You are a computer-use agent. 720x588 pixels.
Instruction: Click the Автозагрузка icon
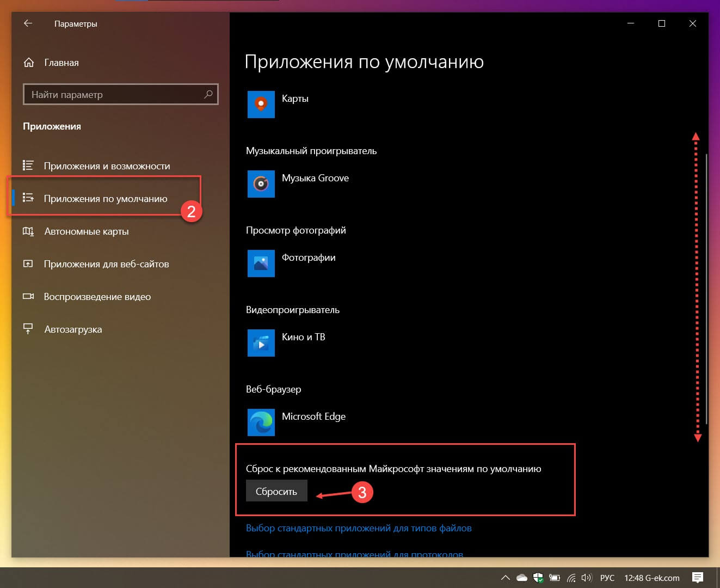(28, 329)
